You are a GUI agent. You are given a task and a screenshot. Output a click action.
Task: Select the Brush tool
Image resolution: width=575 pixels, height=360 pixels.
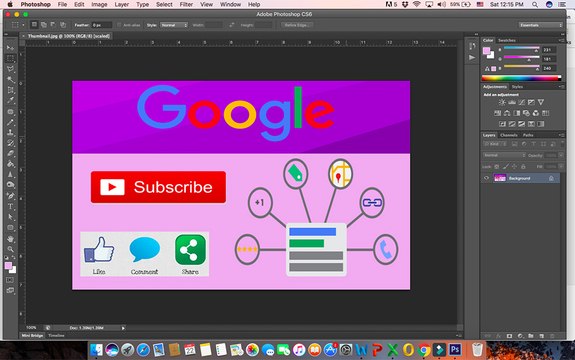[x=10, y=122]
